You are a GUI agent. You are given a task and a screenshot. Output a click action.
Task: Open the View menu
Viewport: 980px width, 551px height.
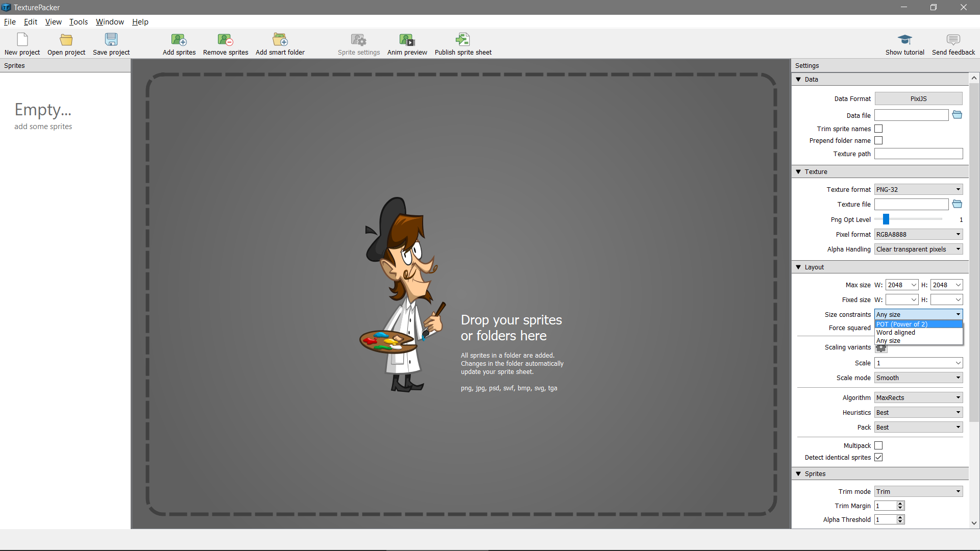[53, 21]
